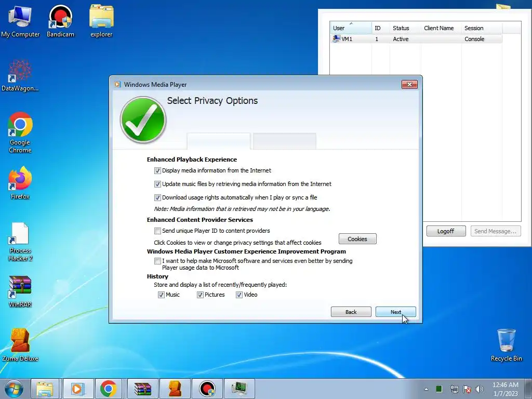
Task: Click Logoff in the Users window
Action: click(x=446, y=231)
